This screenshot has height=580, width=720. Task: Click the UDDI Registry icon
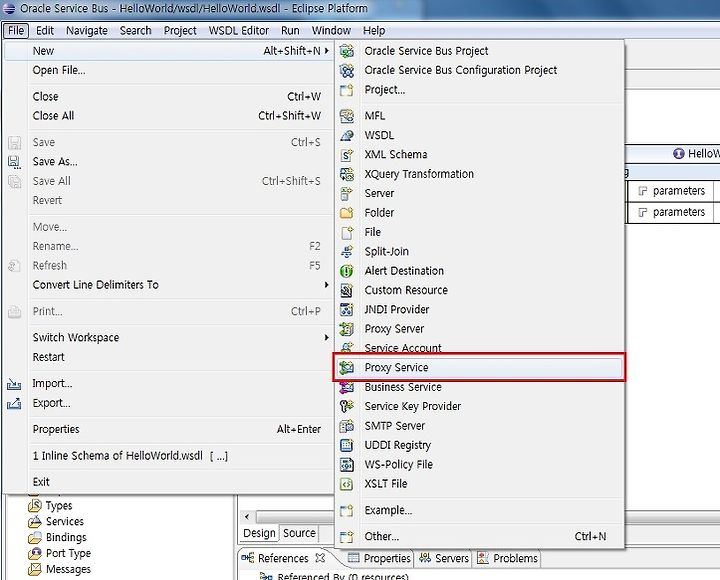click(347, 445)
